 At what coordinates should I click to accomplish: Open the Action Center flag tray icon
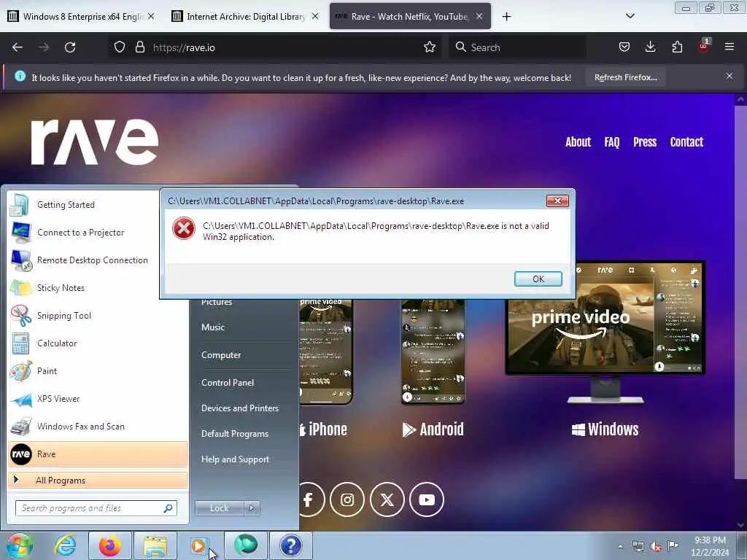pos(673,545)
